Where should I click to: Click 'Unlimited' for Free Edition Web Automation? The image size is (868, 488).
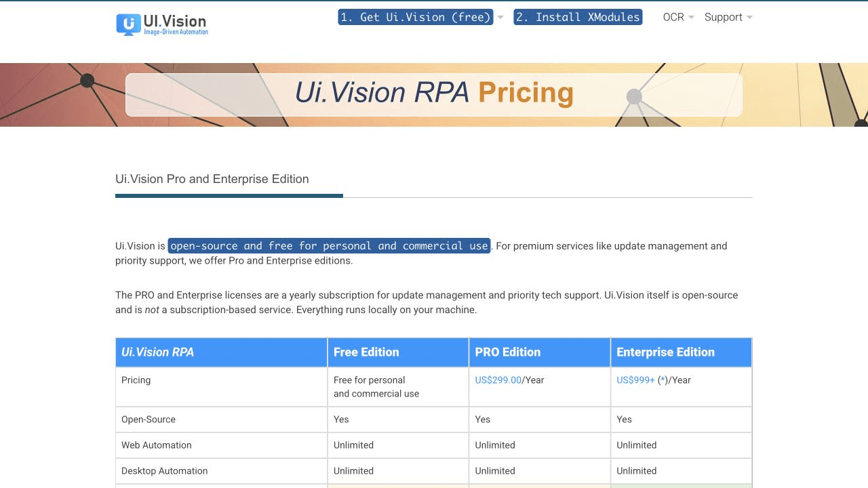(353, 445)
